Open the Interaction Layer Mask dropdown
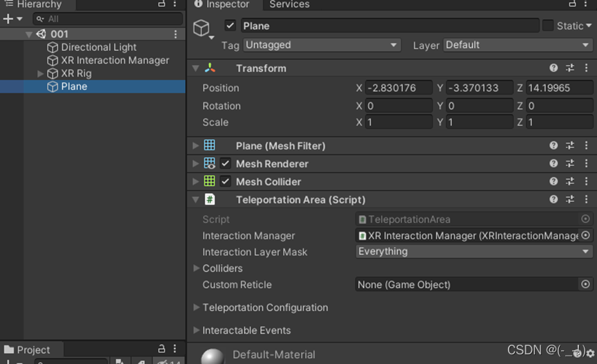 tap(473, 252)
